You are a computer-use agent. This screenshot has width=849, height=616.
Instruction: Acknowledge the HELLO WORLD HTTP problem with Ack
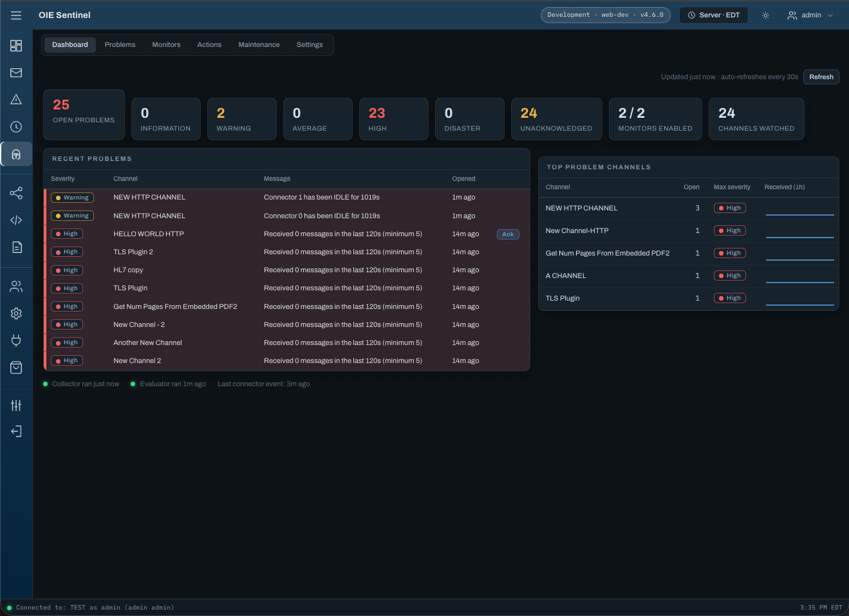[508, 234]
